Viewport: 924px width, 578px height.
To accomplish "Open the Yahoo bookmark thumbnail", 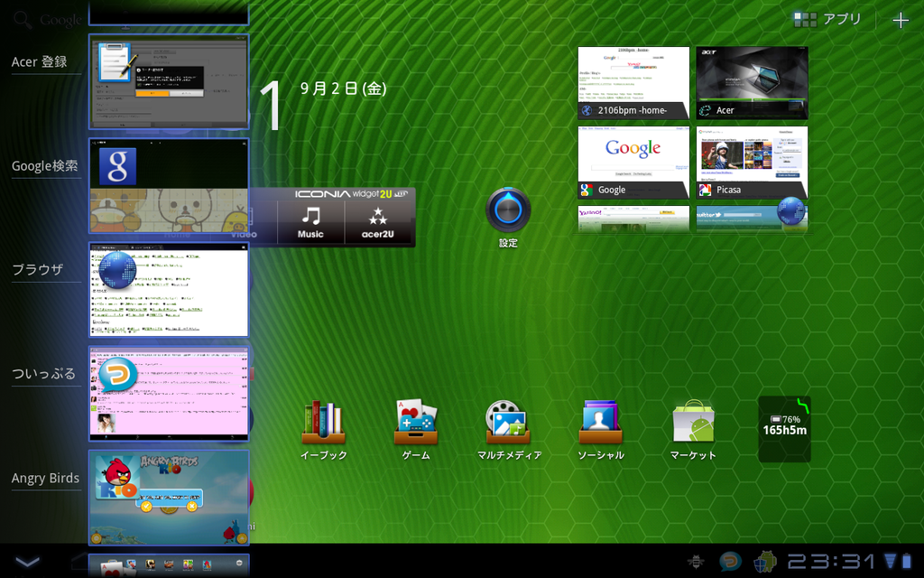I will (x=633, y=219).
